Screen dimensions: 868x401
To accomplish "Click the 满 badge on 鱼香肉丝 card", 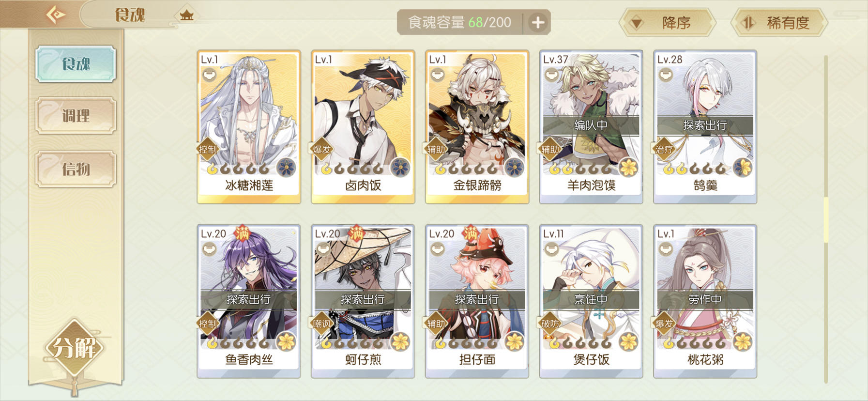I will pyautogui.click(x=242, y=233).
